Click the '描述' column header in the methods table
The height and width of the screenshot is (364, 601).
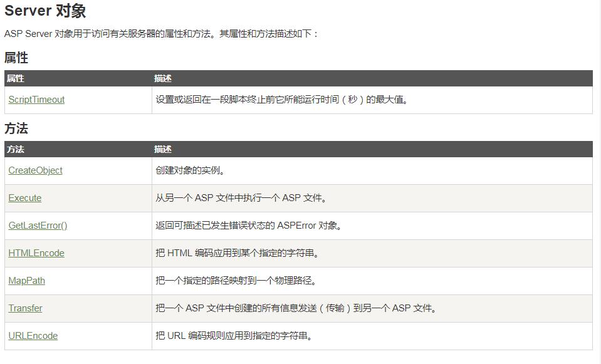click(162, 150)
